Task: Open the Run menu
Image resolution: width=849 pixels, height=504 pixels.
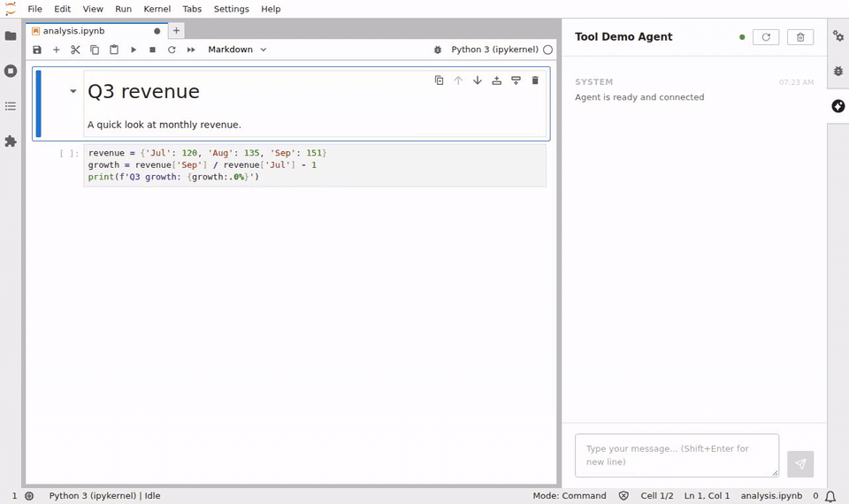Action: tap(123, 9)
